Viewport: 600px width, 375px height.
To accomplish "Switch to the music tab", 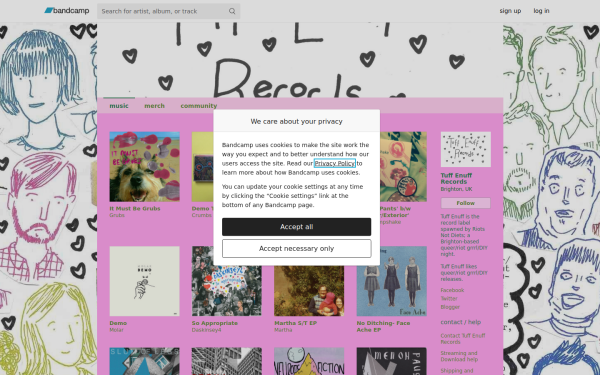I will pyautogui.click(x=119, y=106).
